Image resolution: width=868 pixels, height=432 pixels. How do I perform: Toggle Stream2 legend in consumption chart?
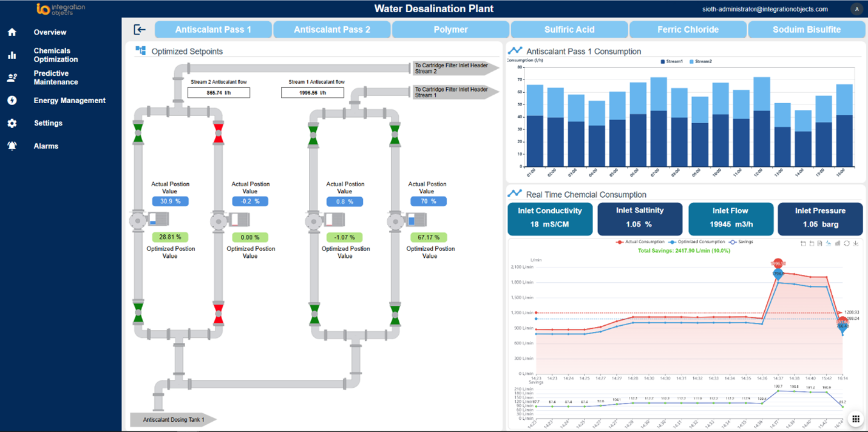[x=700, y=61]
